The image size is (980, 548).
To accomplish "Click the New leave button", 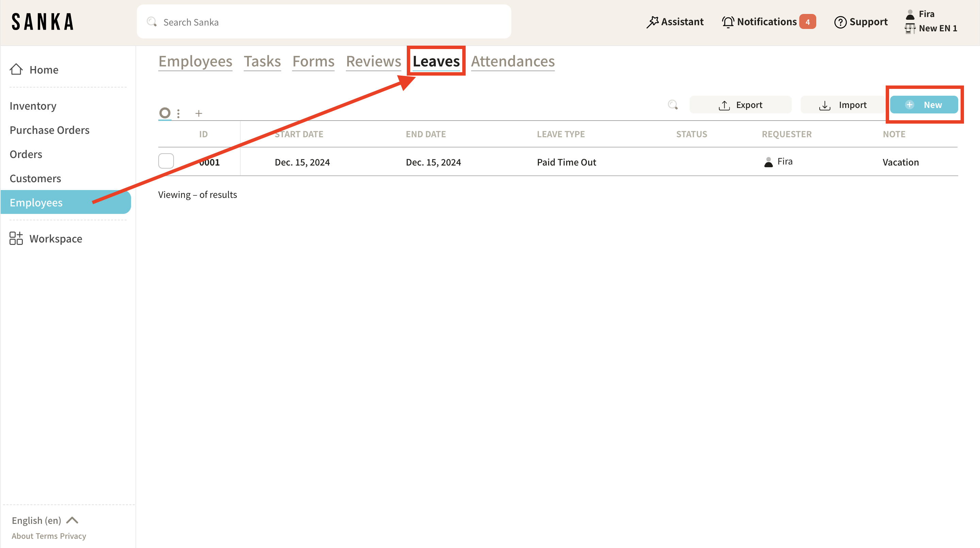I will pyautogui.click(x=924, y=105).
